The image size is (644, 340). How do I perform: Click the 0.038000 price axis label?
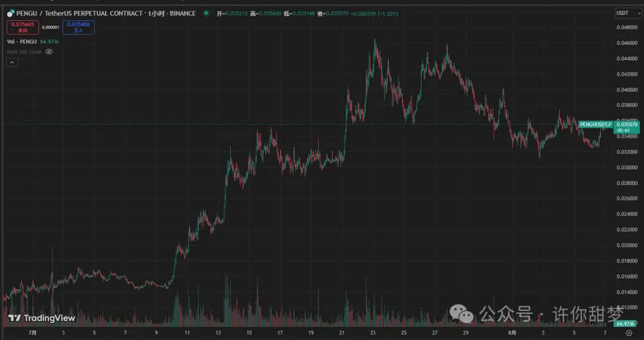(x=627, y=105)
